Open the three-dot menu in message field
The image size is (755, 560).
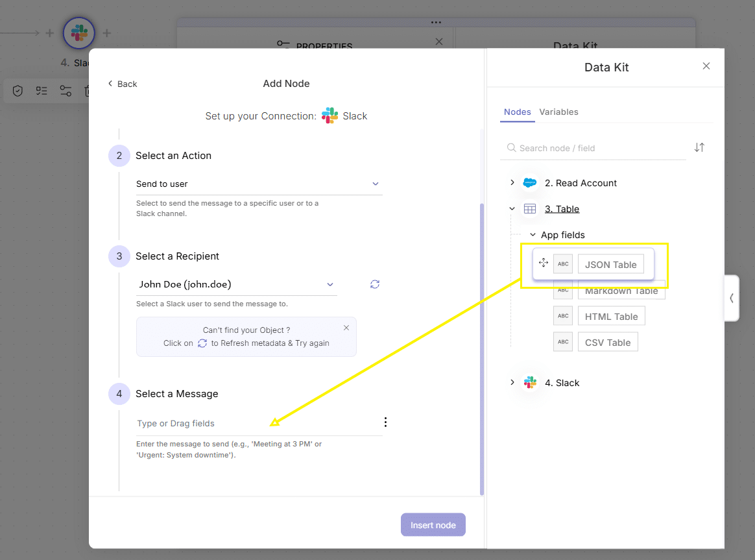click(x=385, y=422)
